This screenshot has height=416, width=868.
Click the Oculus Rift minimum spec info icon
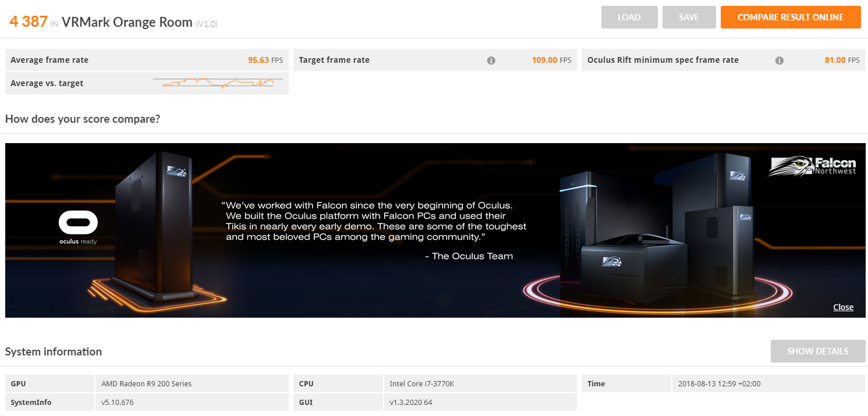point(780,61)
